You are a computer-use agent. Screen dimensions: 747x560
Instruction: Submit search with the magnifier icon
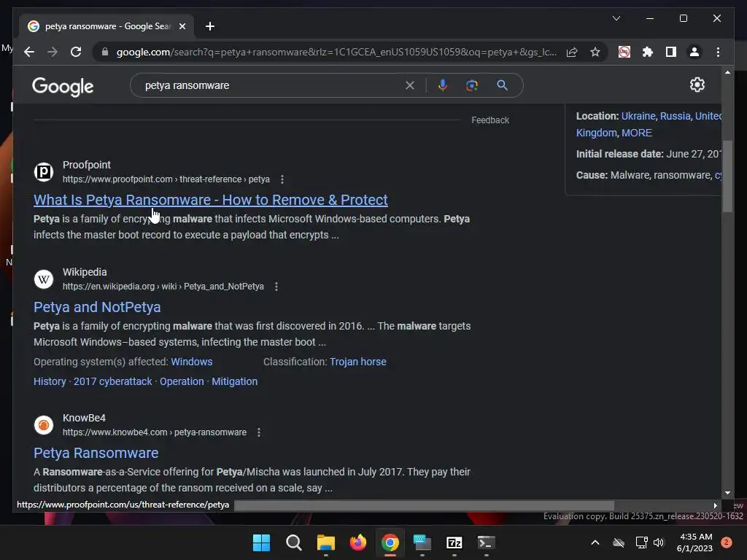coord(502,85)
